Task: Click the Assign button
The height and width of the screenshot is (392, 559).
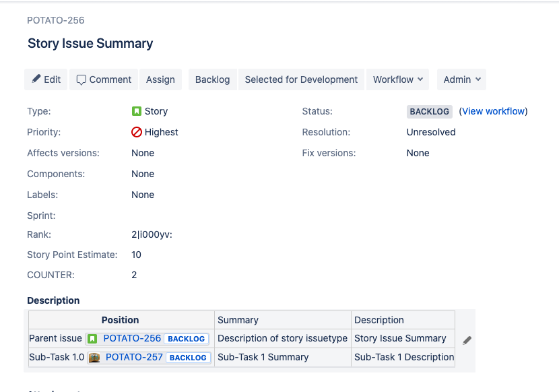Action: tap(160, 79)
